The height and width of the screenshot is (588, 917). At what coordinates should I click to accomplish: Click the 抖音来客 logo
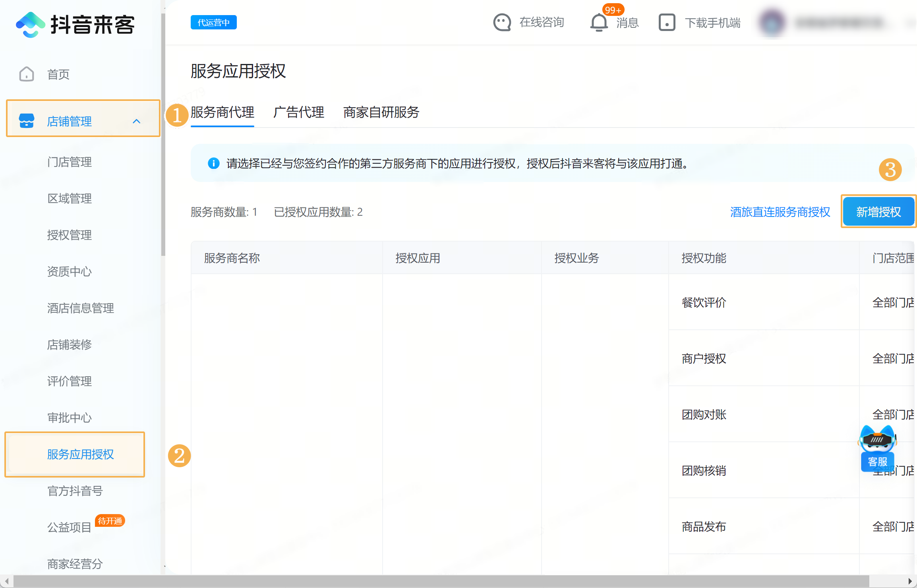(x=75, y=25)
